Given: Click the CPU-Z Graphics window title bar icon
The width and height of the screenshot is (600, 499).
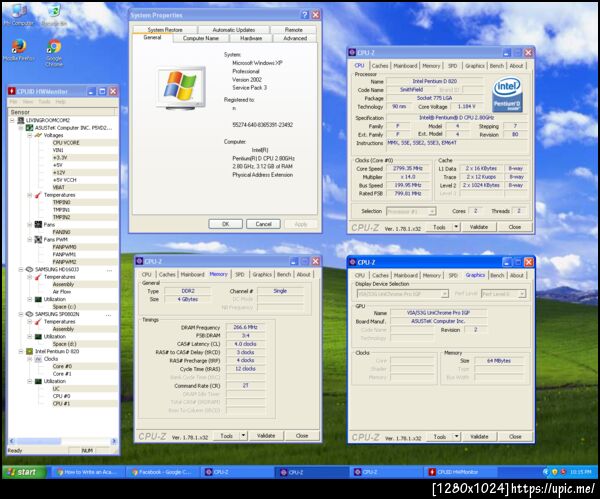Looking at the screenshot, I should 352,262.
